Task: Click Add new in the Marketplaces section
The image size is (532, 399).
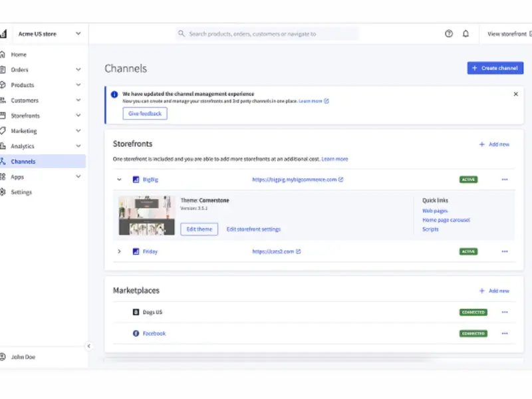Action: click(494, 291)
